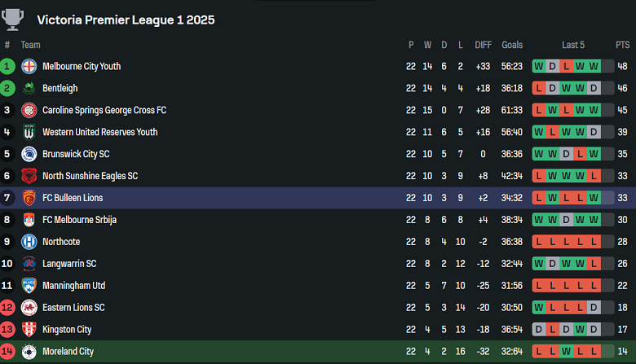Screen dimensions: 636x364
Task: Open Manningham Utd team link
Action: [x=73, y=286]
